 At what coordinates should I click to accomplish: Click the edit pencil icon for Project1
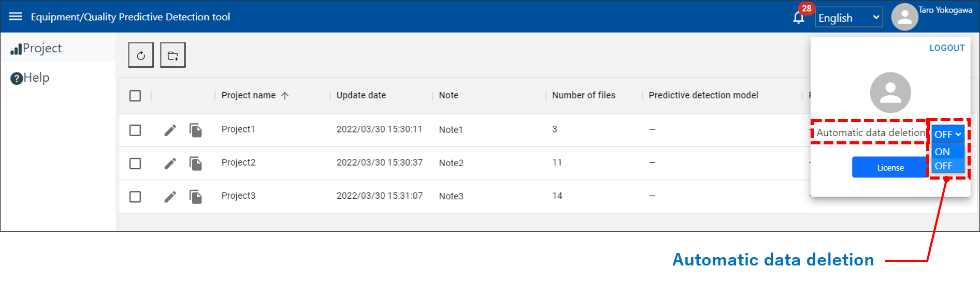point(170,130)
